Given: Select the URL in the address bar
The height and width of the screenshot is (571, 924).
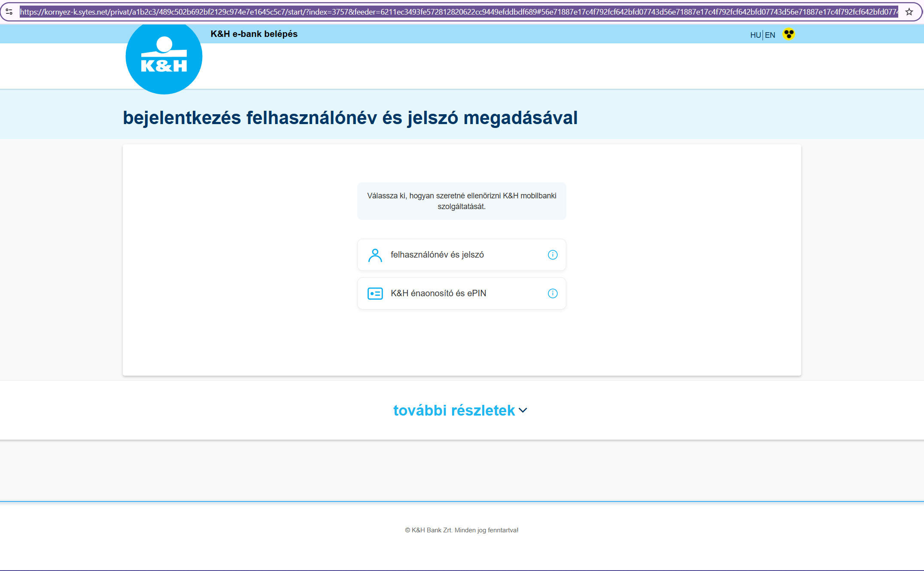Looking at the screenshot, I should click(x=459, y=12).
